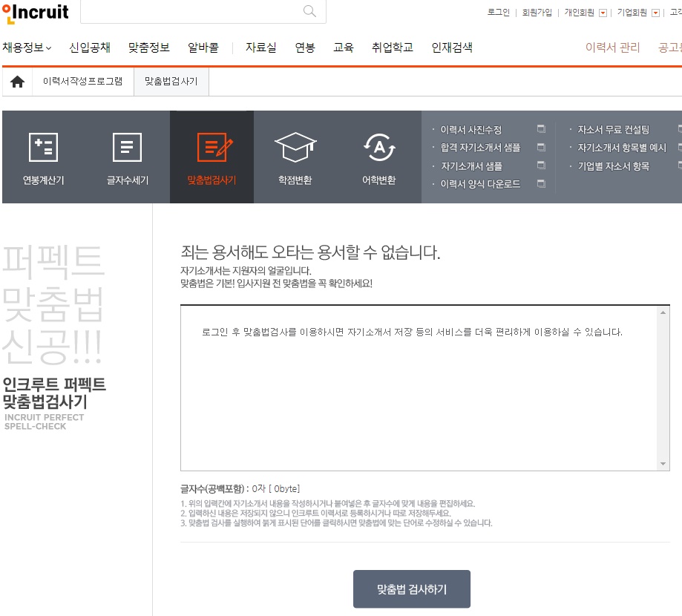Click the search magnifier icon
This screenshot has height=616, width=682.
click(309, 11)
